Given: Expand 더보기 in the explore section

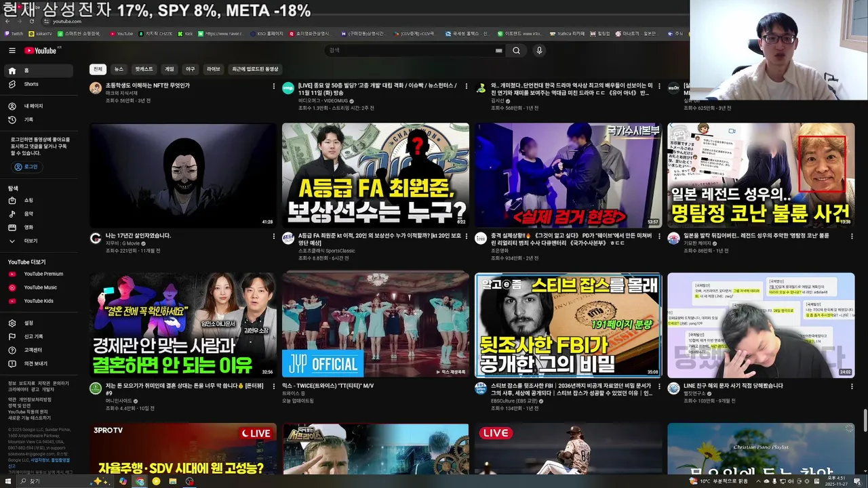Looking at the screenshot, I should tap(39, 241).
